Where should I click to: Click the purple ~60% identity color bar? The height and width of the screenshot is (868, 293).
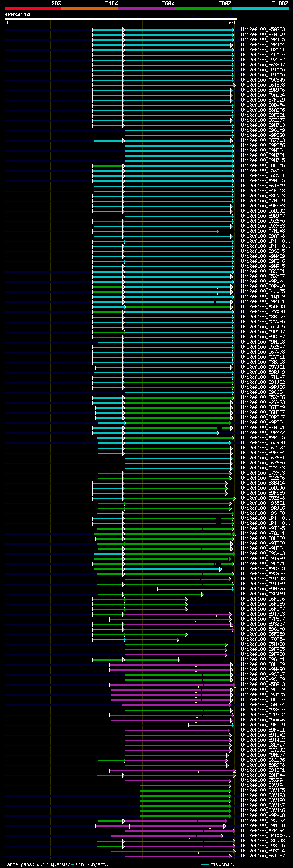click(146, 8)
